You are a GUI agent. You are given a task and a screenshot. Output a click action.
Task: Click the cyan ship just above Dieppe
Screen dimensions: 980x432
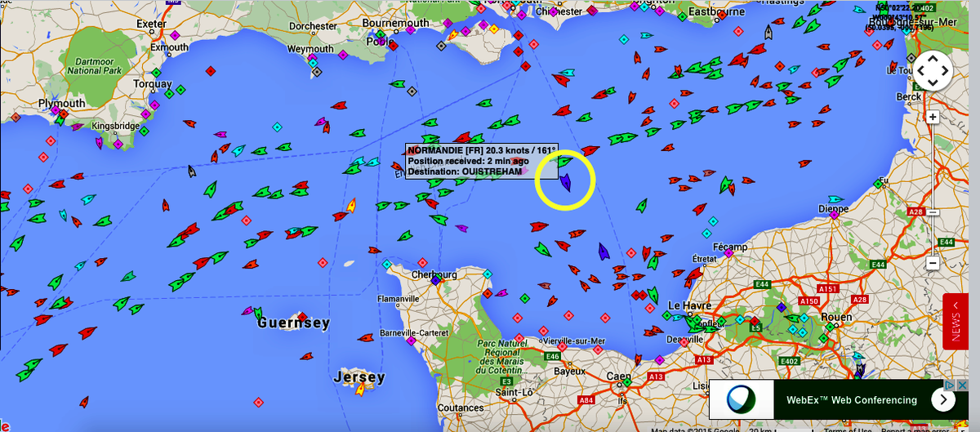(x=835, y=198)
